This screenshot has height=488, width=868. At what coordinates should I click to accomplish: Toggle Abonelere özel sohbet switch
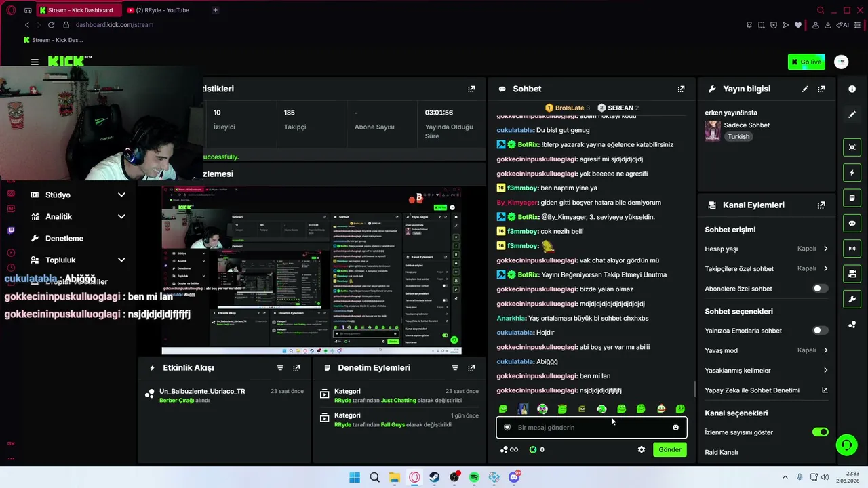click(821, 289)
